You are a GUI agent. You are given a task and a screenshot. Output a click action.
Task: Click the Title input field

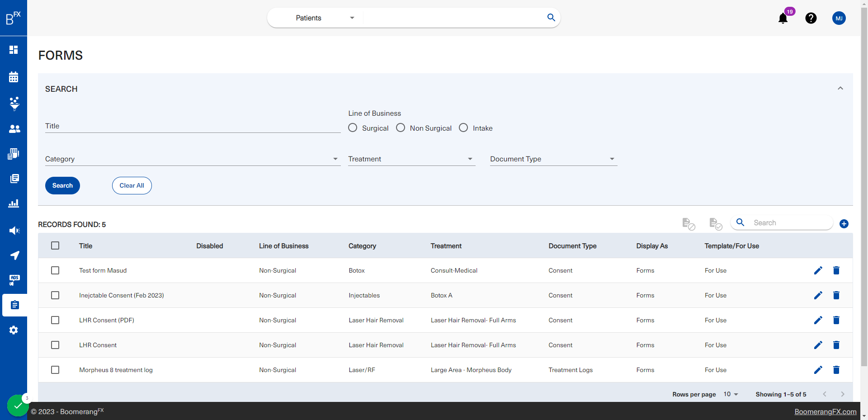coord(193,126)
